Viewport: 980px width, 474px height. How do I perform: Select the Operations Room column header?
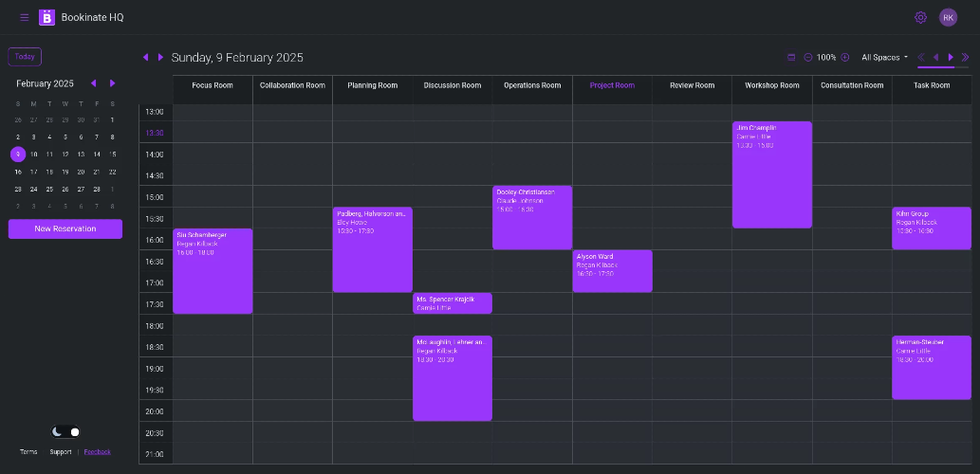click(532, 85)
